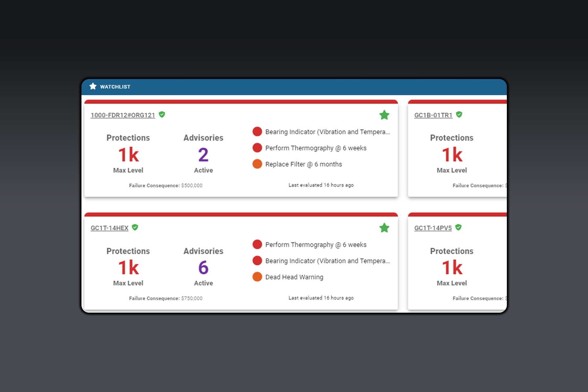Viewport: 588px width, 392px height.
Task: Click the verified shield icon beside GC1T-14PV5
Action: click(458, 228)
